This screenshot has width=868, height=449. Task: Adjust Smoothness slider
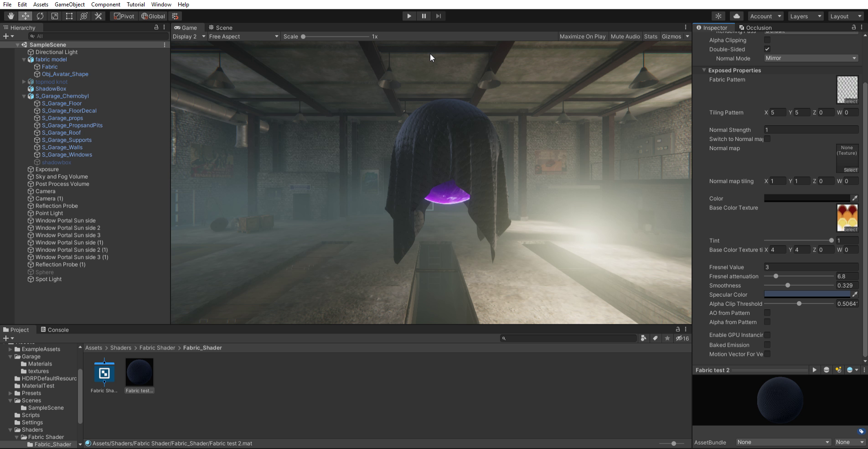798,285
